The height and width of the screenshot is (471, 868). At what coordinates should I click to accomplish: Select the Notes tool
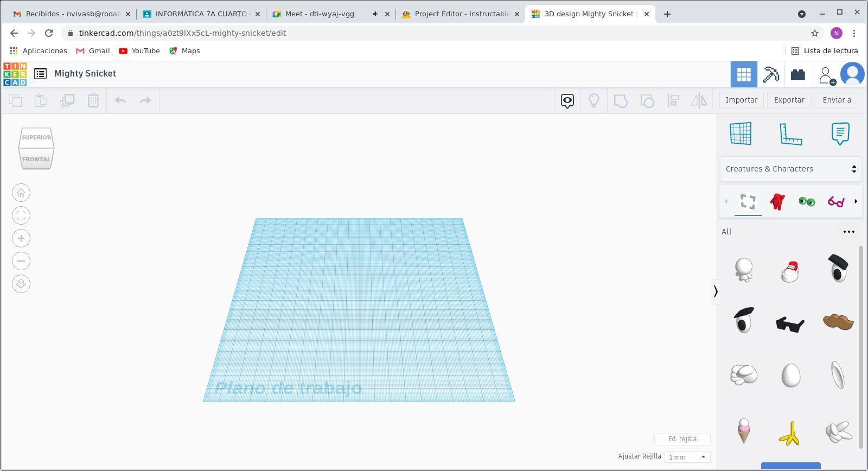coord(840,133)
